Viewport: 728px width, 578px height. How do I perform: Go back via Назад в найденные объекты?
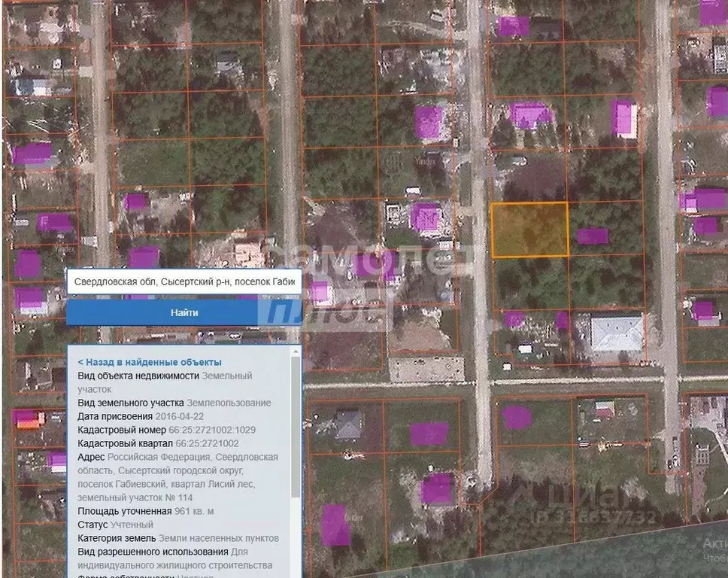pos(150,362)
